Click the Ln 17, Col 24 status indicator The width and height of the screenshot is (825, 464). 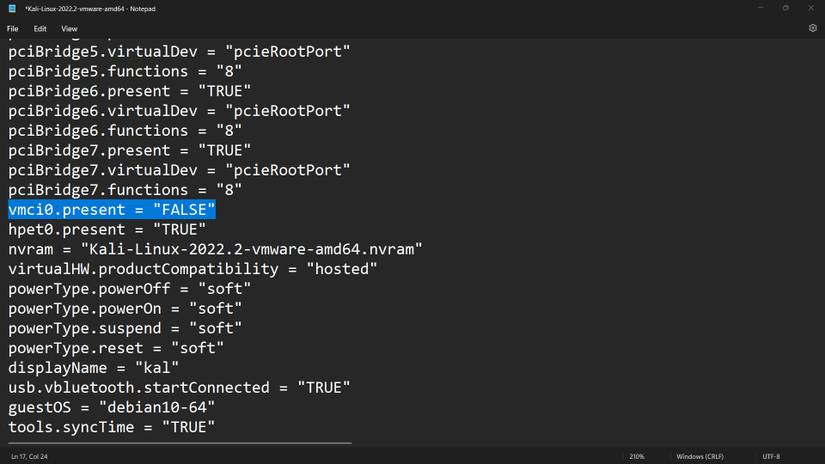[x=31, y=456]
